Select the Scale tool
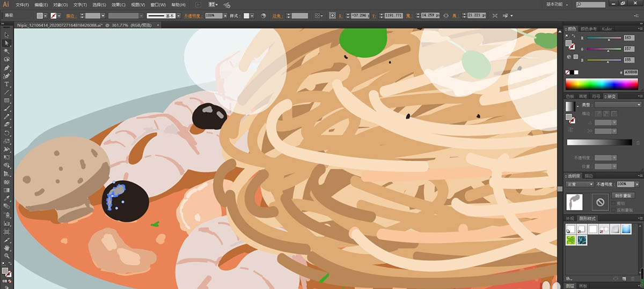This screenshot has height=289, width=644. pyautogui.click(x=7, y=141)
